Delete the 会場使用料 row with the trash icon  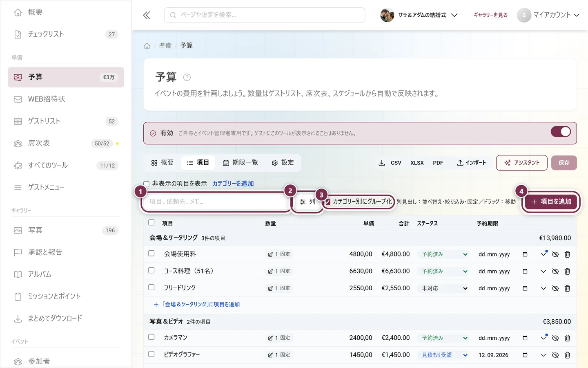(x=567, y=254)
